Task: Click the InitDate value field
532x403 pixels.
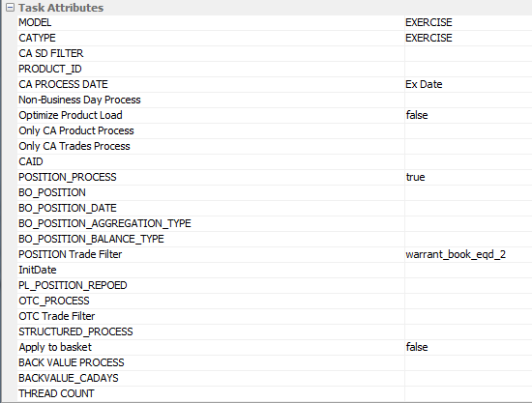Action: (x=468, y=271)
